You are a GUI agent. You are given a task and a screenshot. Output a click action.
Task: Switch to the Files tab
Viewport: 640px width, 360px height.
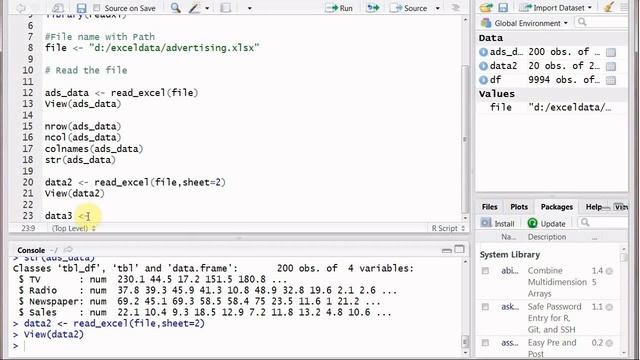[489, 207]
